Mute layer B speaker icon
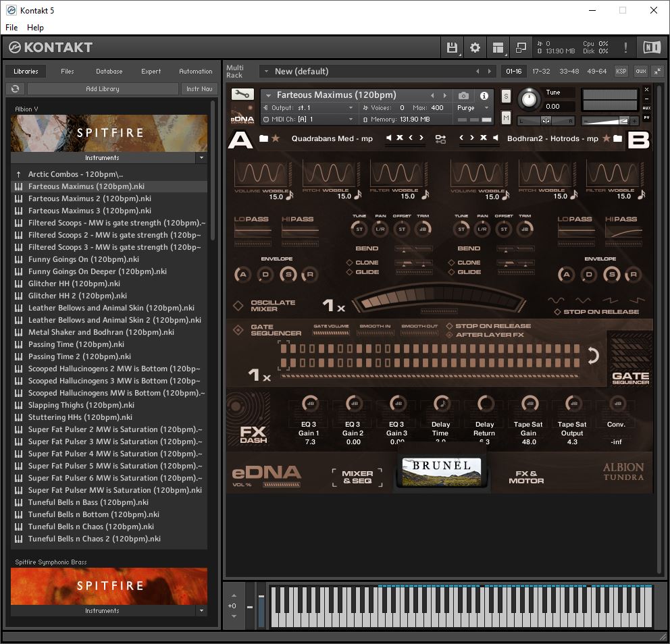Viewport: 670px width, 644px height. [496, 138]
